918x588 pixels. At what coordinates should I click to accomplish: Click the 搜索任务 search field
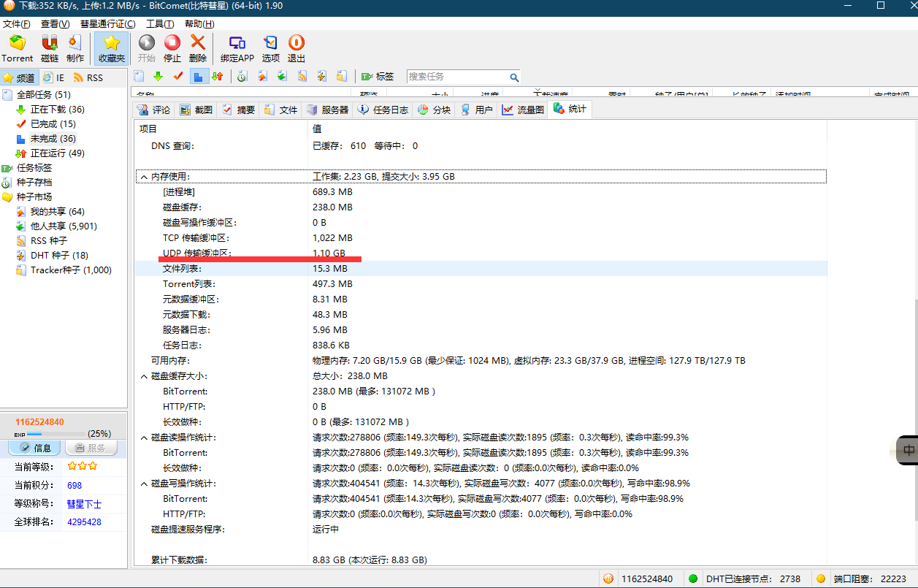[456, 77]
